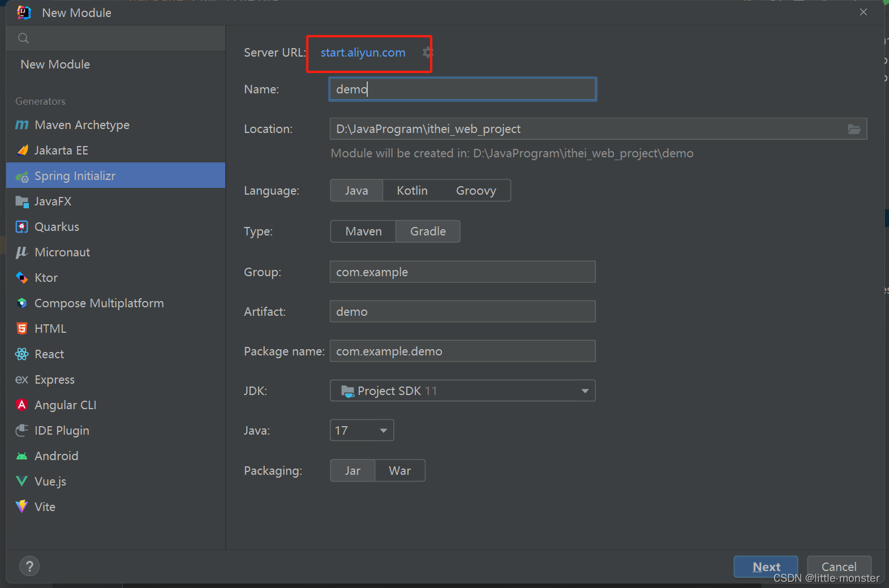This screenshot has width=889, height=588.
Task: Click the Vue.js logo icon
Action: click(22, 482)
